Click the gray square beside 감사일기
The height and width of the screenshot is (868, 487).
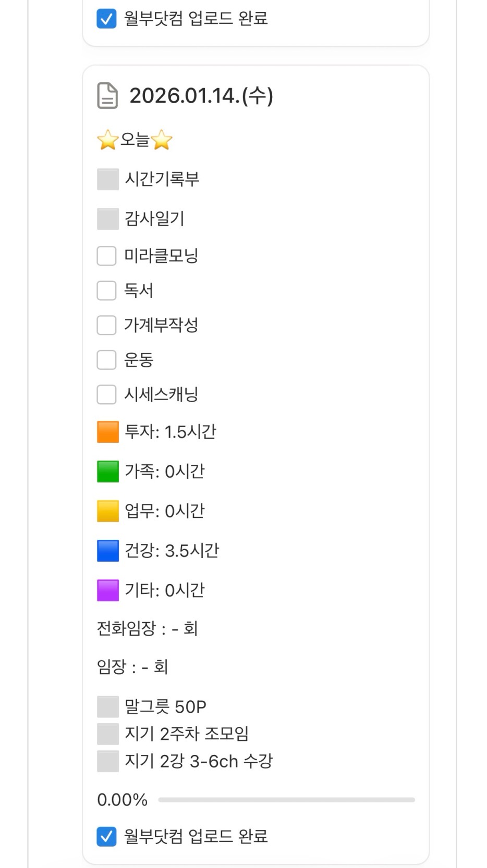pos(108,219)
